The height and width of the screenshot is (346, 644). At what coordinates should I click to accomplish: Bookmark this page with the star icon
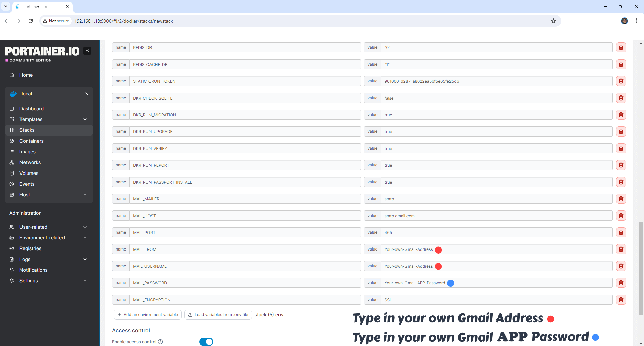pos(553,21)
